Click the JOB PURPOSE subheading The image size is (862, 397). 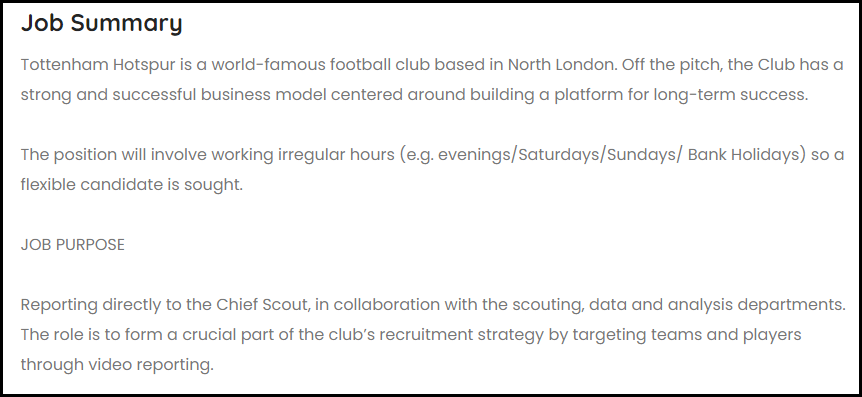(73, 244)
